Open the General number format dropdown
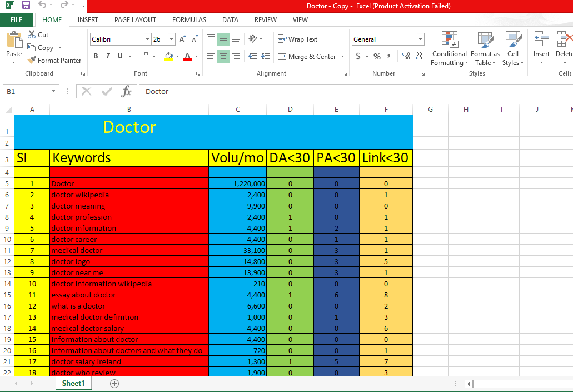Image resolution: width=573 pixels, height=392 pixels. (420, 39)
